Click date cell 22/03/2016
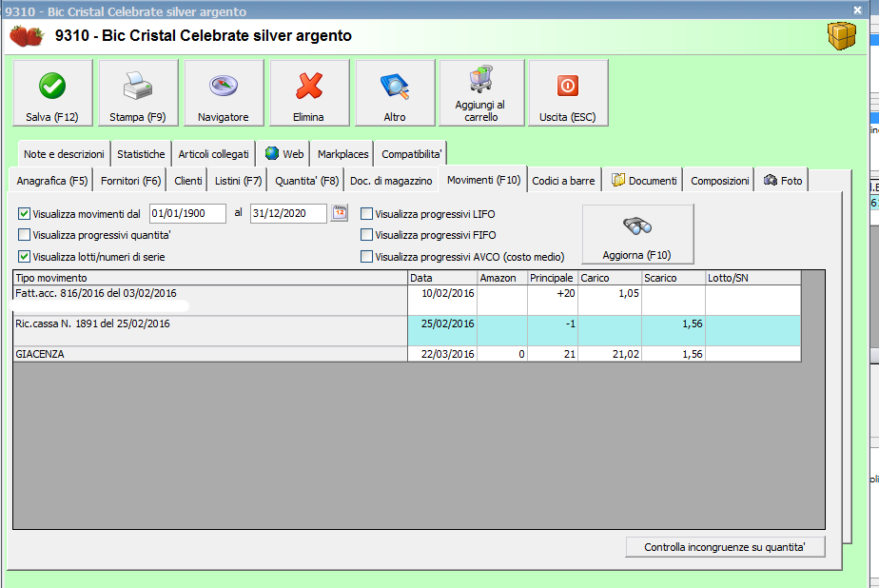The width and height of the screenshot is (879, 588). point(442,354)
